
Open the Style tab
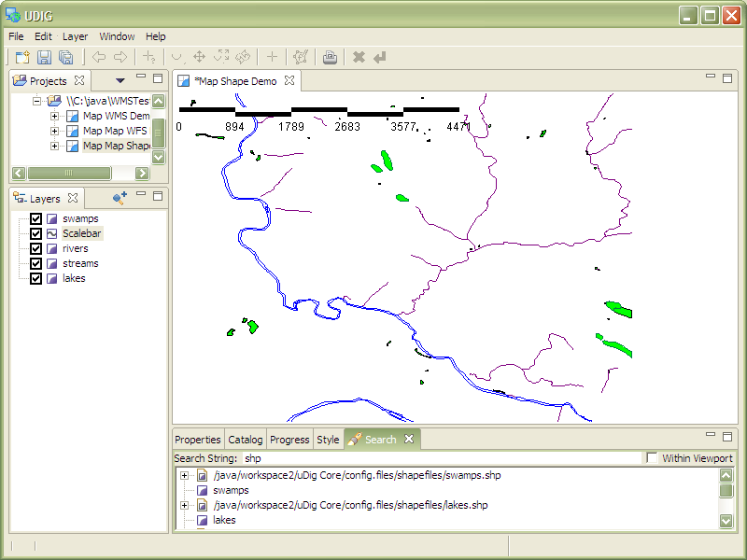(328, 440)
